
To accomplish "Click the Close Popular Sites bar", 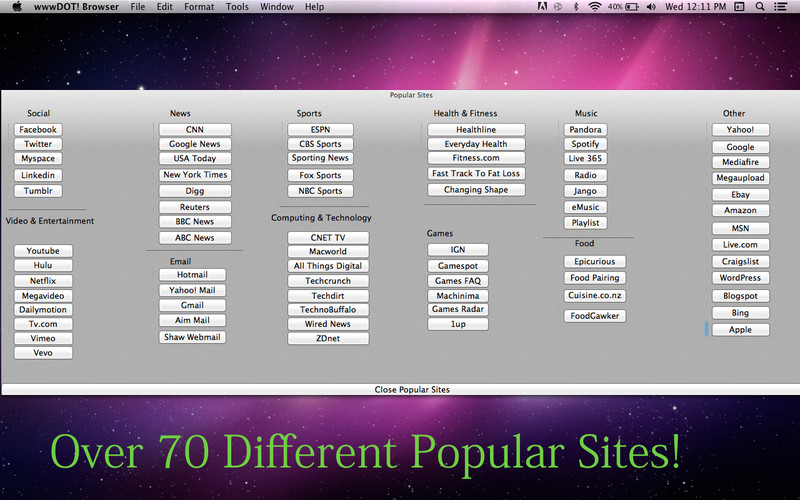I will (401, 389).
